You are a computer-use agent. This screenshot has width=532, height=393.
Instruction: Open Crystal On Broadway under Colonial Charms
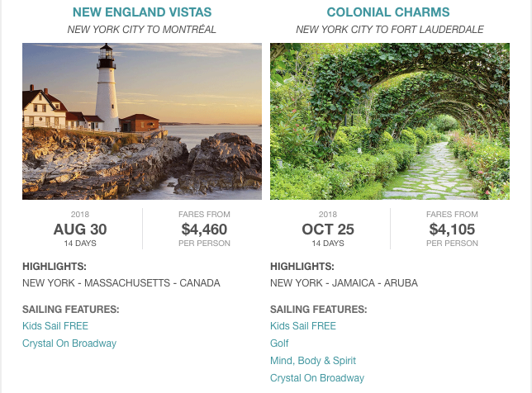coord(317,378)
